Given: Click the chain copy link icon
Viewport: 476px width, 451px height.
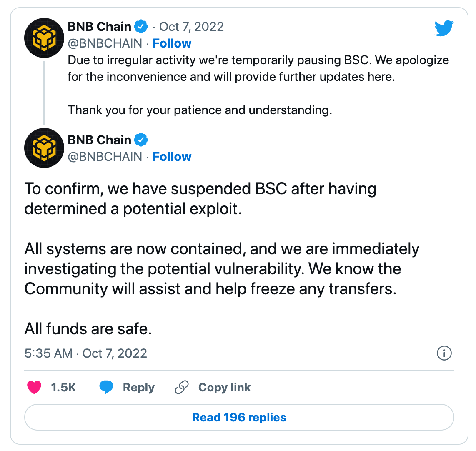Looking at the screenshot, I should [182, 387].
